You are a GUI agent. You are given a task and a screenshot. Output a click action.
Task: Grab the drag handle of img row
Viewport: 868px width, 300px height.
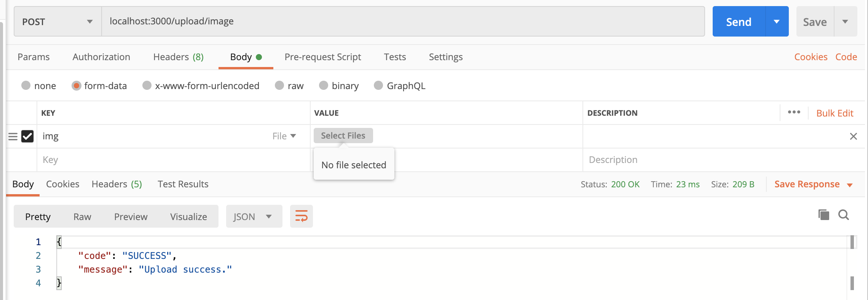click(13, 136)
